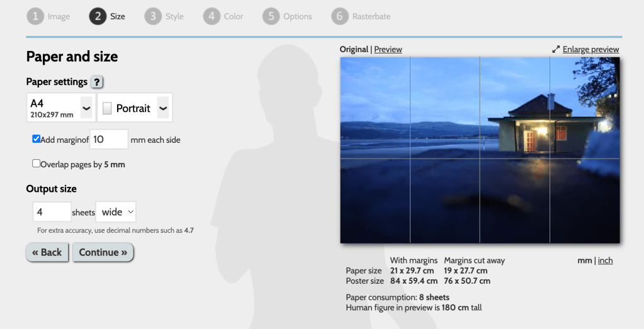The height and width of the screenshot is (329, 644).
Task: Open the Paper settings help question mark
Action: coord(97,82)
